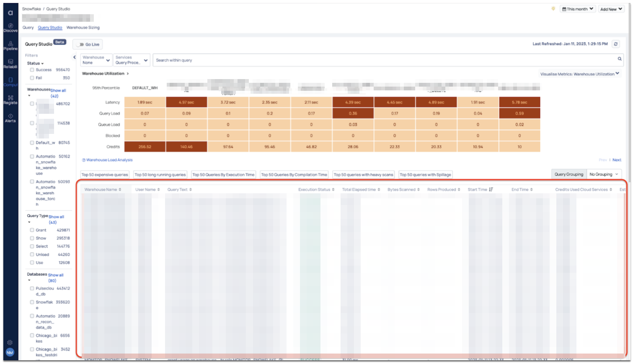This screenshot has width=633, height=364.
Task: Open the Discover section in the sidebar
Action: click(x=10, y=27)
